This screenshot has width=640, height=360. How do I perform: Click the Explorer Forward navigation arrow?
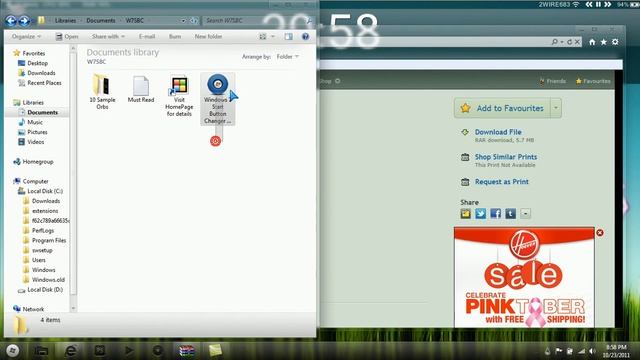click(24, 20)
